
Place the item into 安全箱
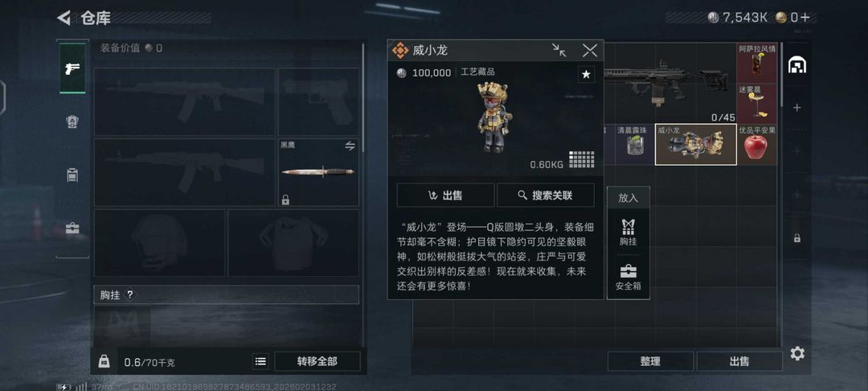tap(628, 278)
